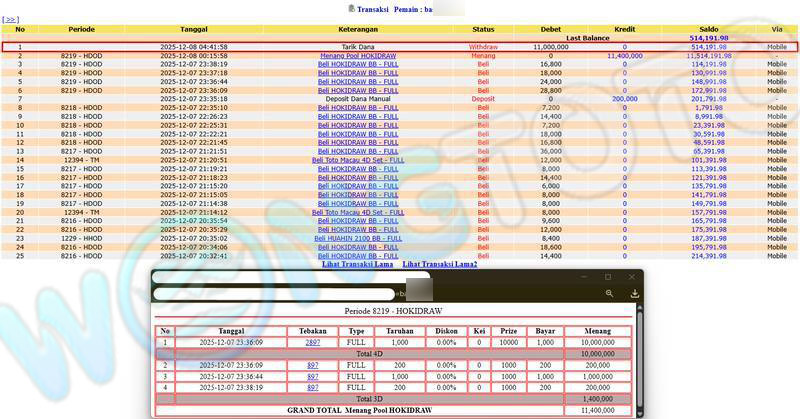Screen dimensions: 800x419
Task: Open Beli Toto Macau 4D Set row 14
Action: click(359, 160)
